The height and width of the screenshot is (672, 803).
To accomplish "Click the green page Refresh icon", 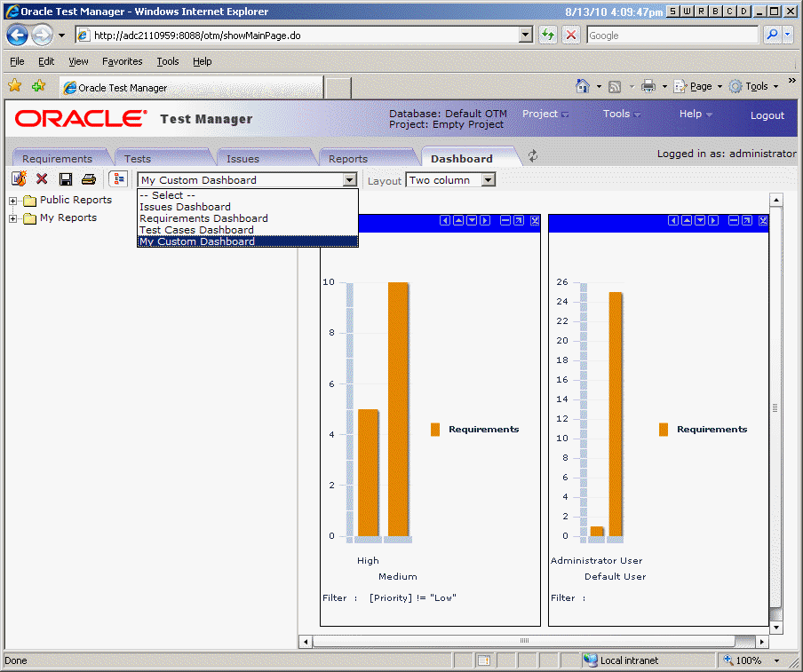I will (548, 36).
